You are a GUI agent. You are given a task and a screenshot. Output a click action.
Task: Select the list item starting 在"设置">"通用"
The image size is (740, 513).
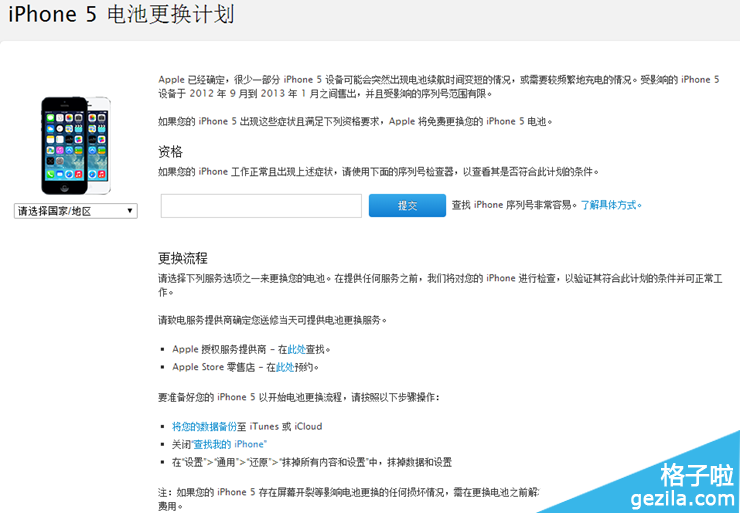tap(312, 463)
